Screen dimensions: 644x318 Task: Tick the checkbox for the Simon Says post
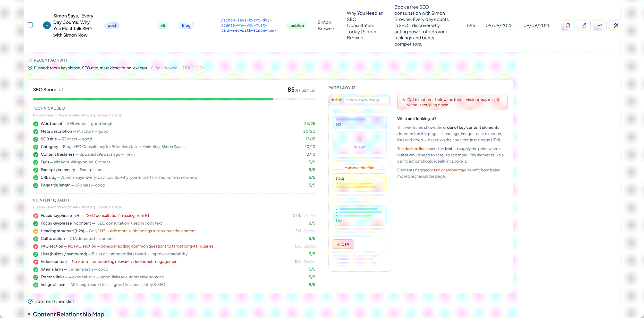tap(30, 25)
